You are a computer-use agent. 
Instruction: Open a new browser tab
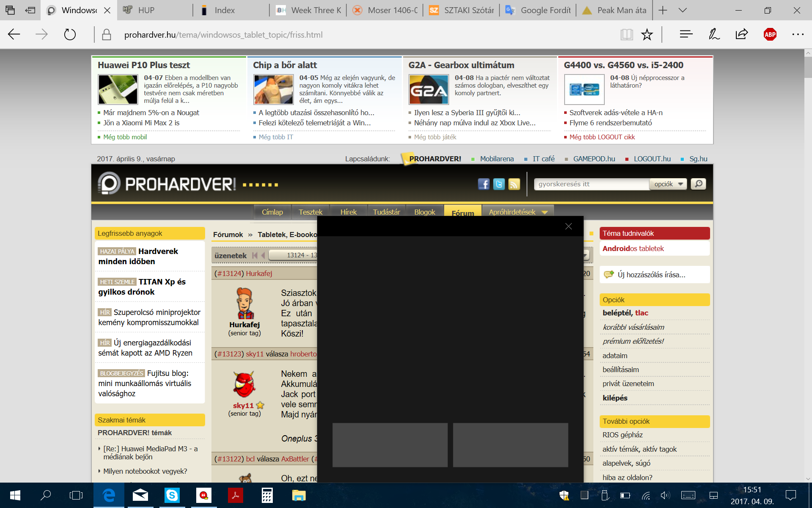[663, 10]
